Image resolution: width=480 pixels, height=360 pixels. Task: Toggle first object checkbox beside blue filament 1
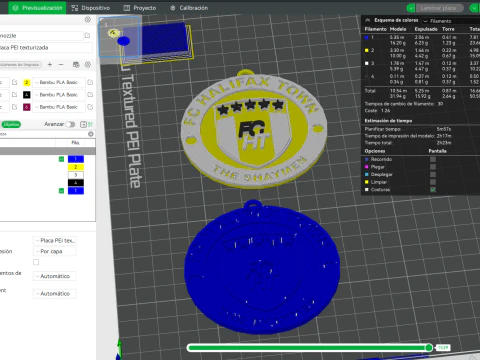[x=61, y=159]
